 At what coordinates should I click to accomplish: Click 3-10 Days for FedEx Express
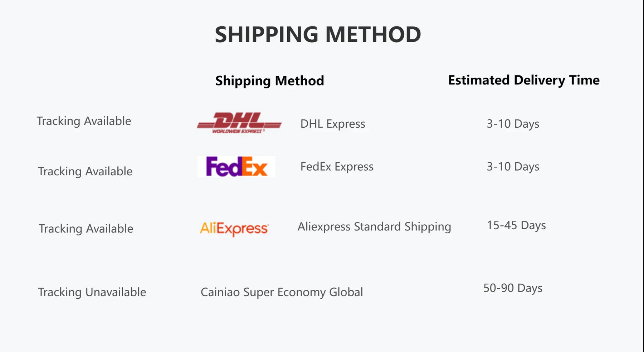point(513,167)
